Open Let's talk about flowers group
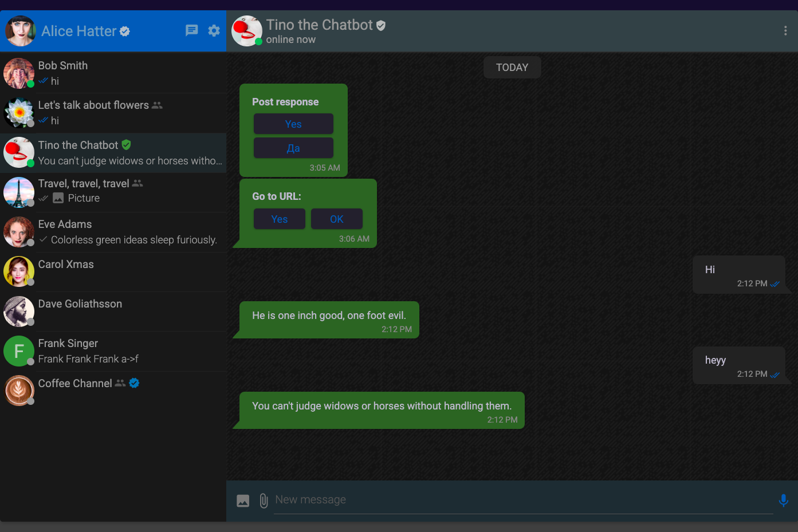This screenshot has height=532, width=798. (113, 113)
